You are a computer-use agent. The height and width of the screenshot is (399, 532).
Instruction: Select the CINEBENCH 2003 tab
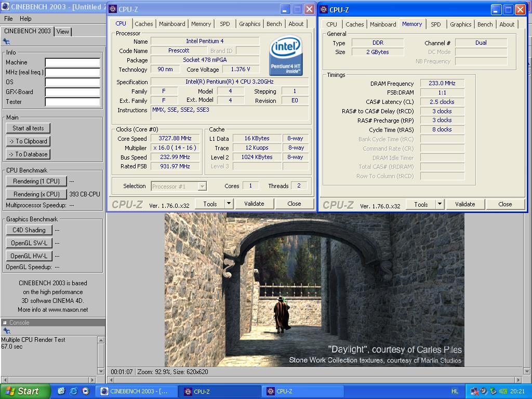[x=28, y=31]
